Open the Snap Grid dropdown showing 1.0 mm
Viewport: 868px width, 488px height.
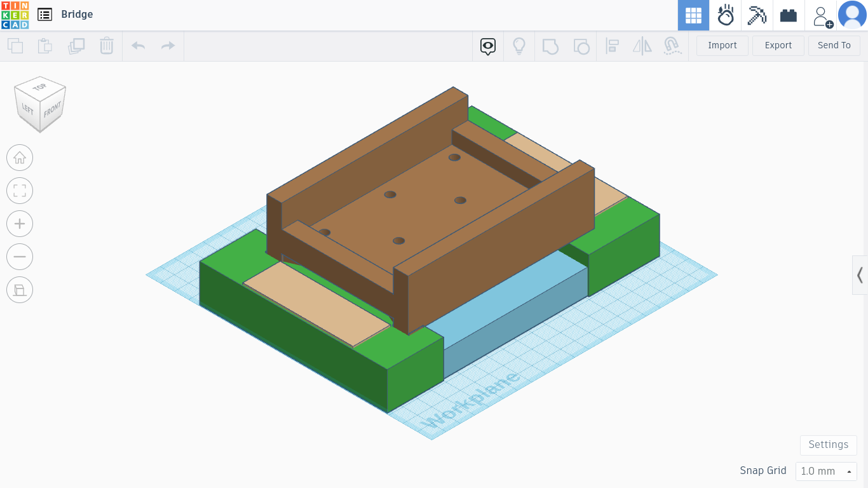tap(826, 471)
